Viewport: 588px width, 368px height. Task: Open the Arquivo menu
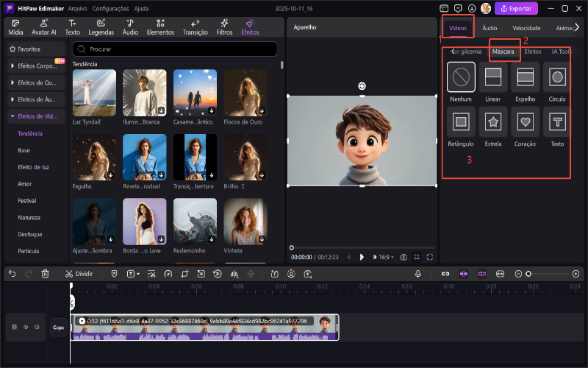click(x=78, y=8)
